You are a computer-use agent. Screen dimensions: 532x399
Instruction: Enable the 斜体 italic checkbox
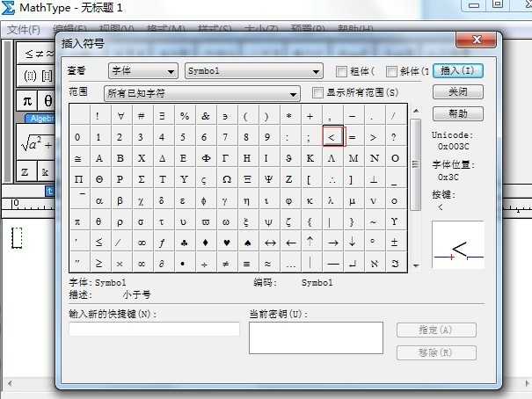coord(391,71)
